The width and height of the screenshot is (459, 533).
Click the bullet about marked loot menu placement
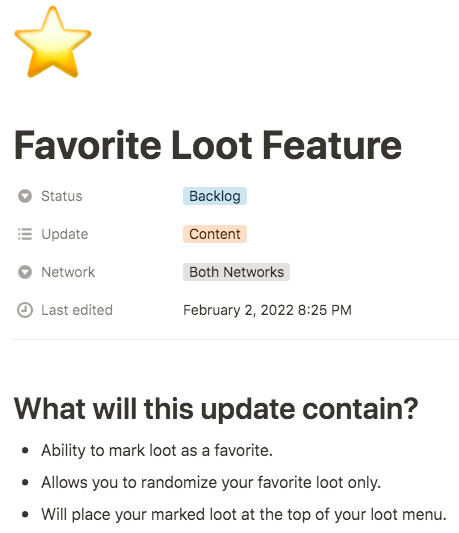click(244, 515)
